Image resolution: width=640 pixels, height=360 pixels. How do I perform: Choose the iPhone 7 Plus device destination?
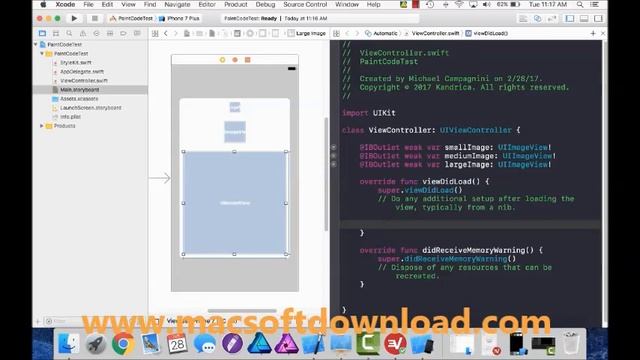(180, 18)
